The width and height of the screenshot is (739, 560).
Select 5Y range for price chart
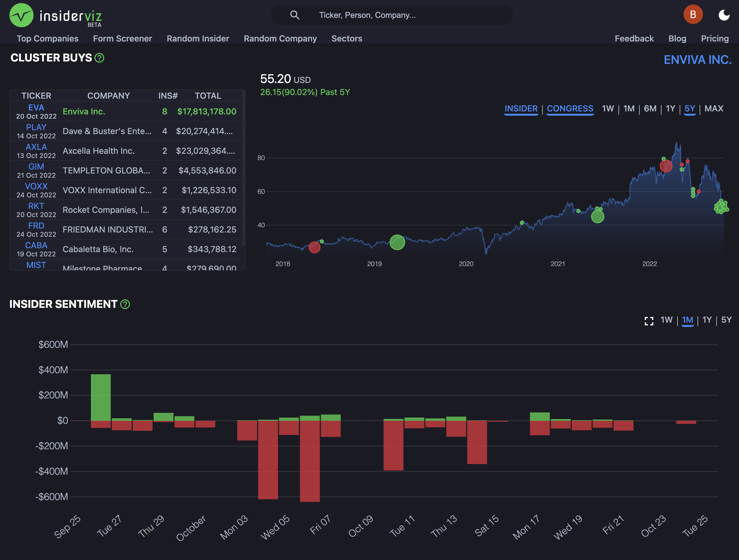tap(690, 109)
